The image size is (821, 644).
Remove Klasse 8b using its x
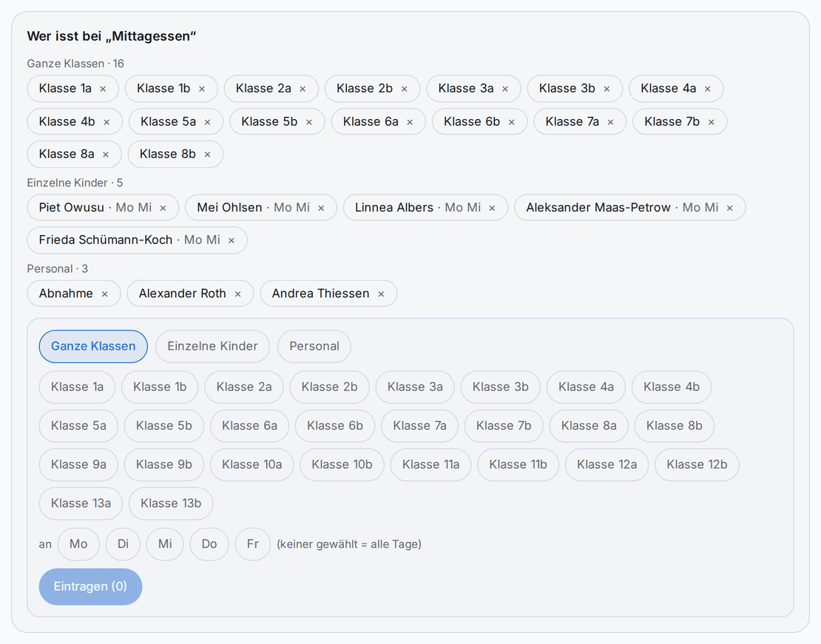pyautogui.click(x=207, y=155)
